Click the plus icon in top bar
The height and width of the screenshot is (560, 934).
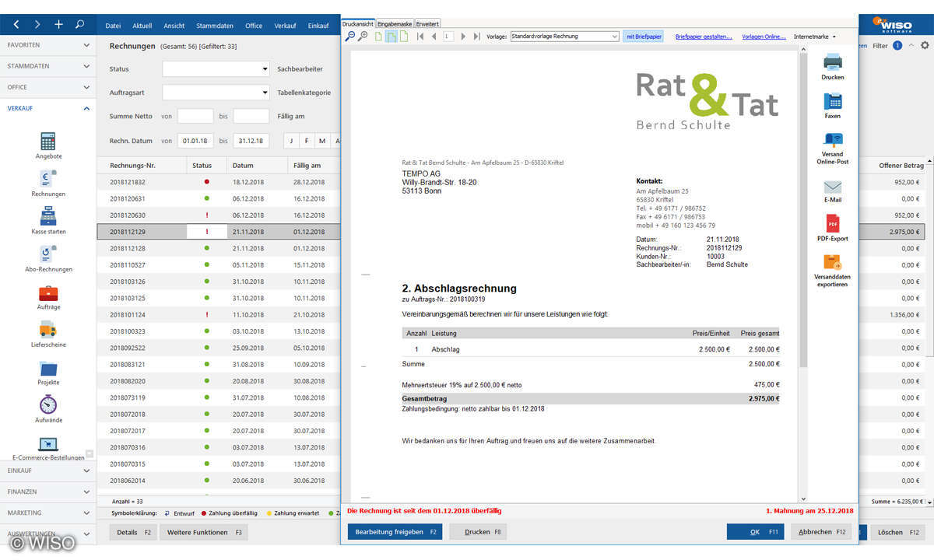point(58,24)
